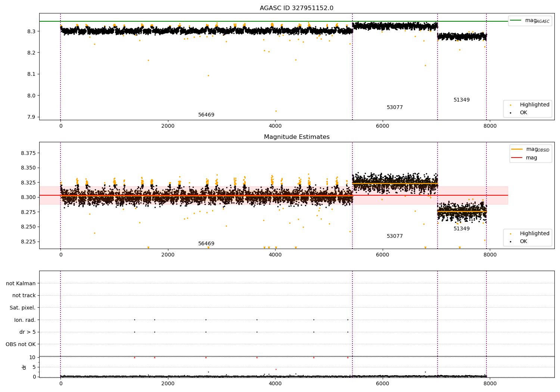
Task: Click the 'Sat. pixel.' row label
Action: click(x=23, y=308)
